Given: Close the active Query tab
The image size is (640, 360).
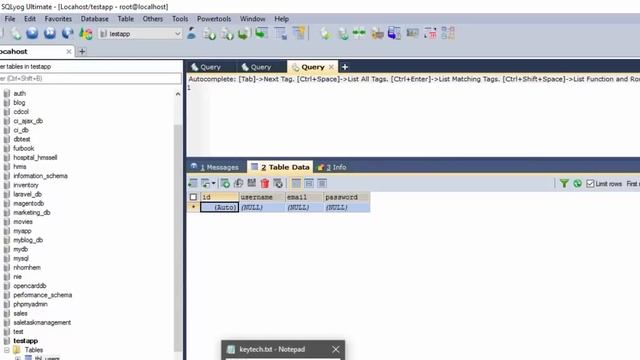Looking at the screenshot, I should [331, 67].
